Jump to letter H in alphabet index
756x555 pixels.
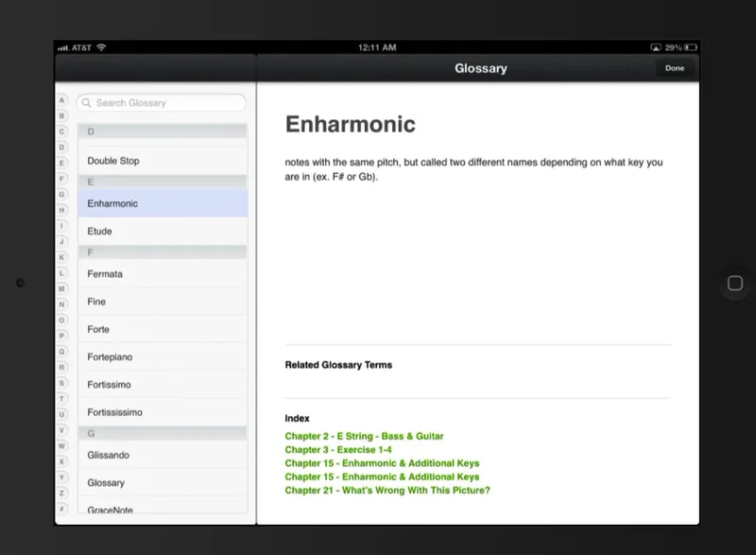click(61, 210)
